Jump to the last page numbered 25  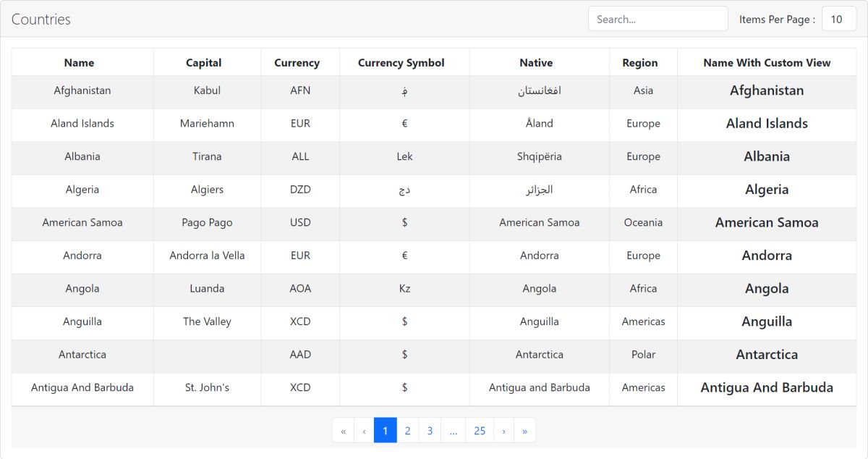click(x=480, y=430)
